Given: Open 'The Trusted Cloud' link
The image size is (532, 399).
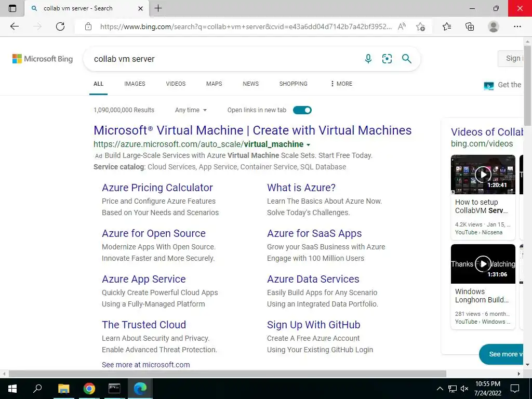Looking at the screenshot, I should 144,325.
